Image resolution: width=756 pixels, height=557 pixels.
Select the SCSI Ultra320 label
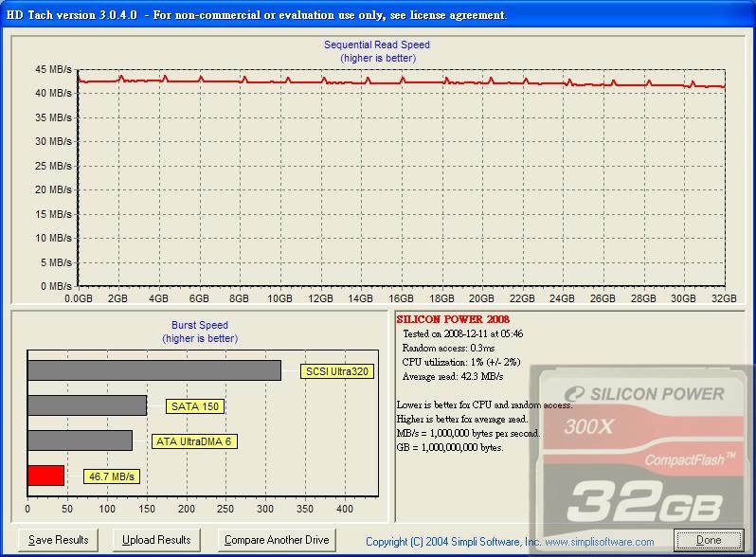pyautogui.click(x=337, y=371)
